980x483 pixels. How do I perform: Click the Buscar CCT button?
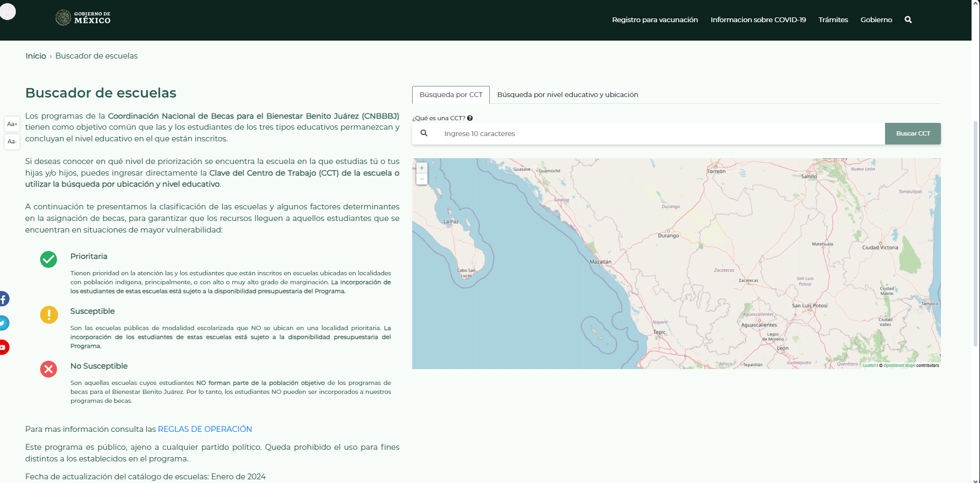click(x=913, y=133)
